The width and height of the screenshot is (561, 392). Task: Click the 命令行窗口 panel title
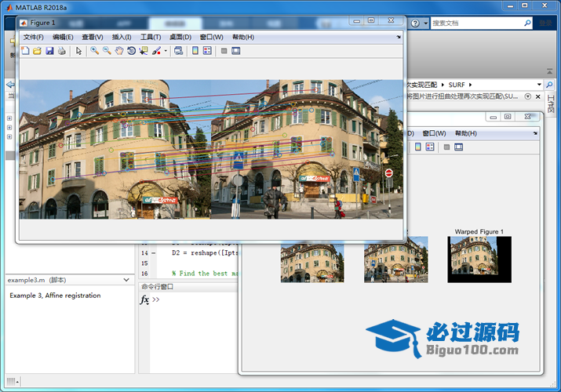click(x=157, y=287)
